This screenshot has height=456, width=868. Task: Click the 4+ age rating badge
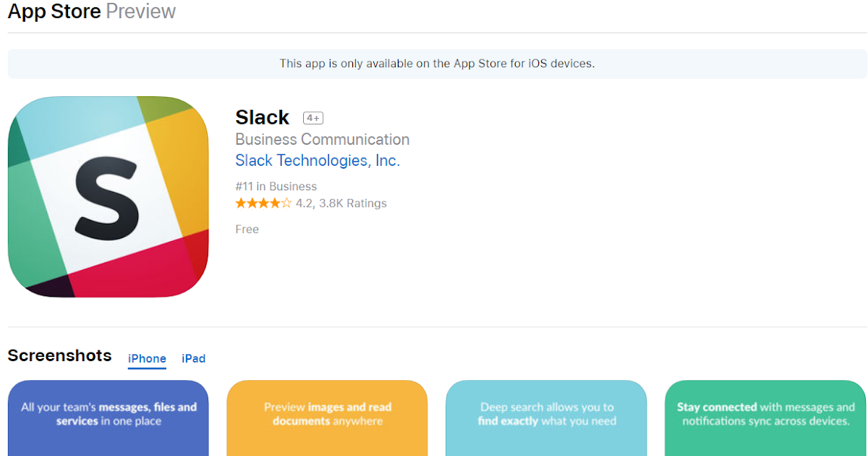coord(312,118)
